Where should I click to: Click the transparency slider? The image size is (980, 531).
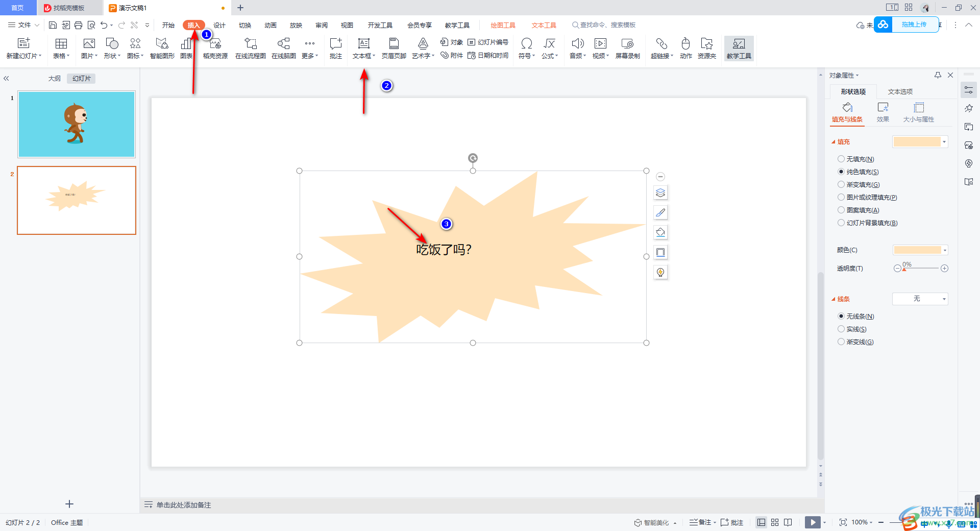(x=921, y=269)
